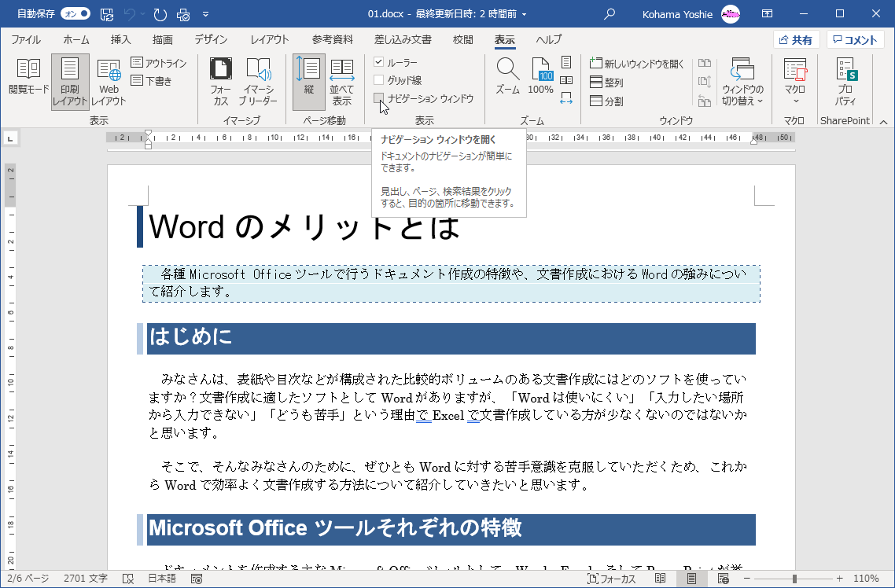Open the Draw (描画) tab
The height and width of the screenshot is (588, 895).
pyautogui.click(x=163, y=39)
